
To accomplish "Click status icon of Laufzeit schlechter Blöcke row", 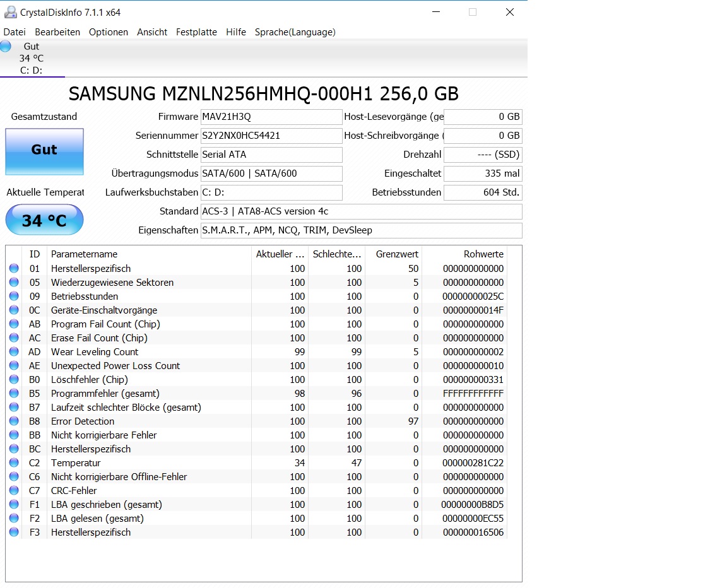I will [x=14, y=407].
